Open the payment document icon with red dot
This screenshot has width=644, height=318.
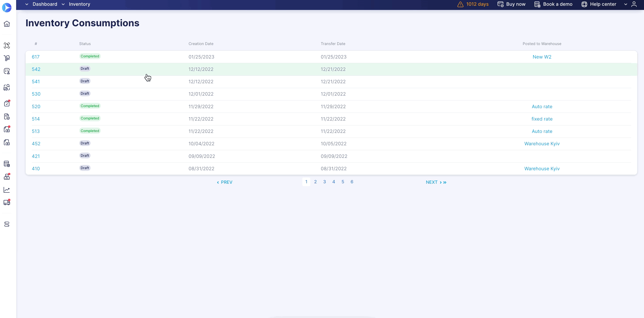click(7, 129)
